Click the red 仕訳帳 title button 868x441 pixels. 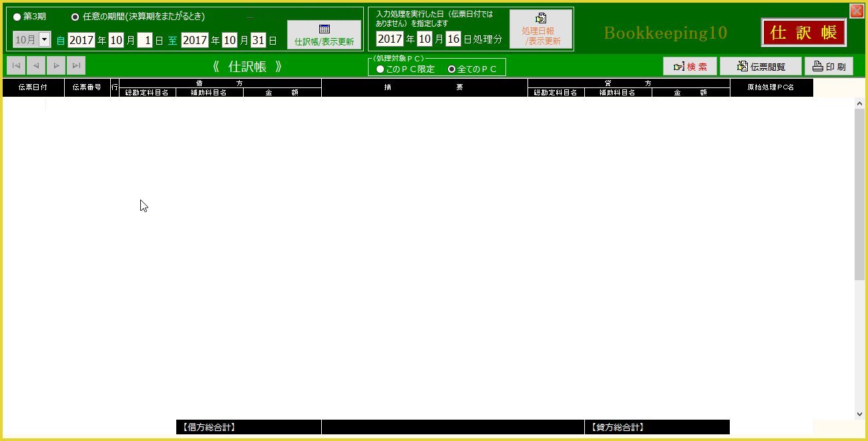pos(803,33)
